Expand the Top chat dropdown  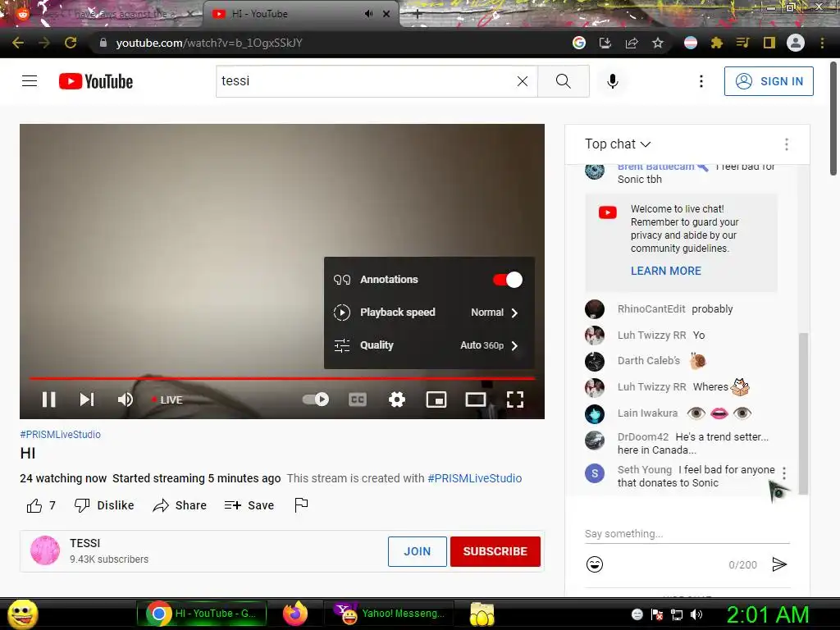coord(618,144)
